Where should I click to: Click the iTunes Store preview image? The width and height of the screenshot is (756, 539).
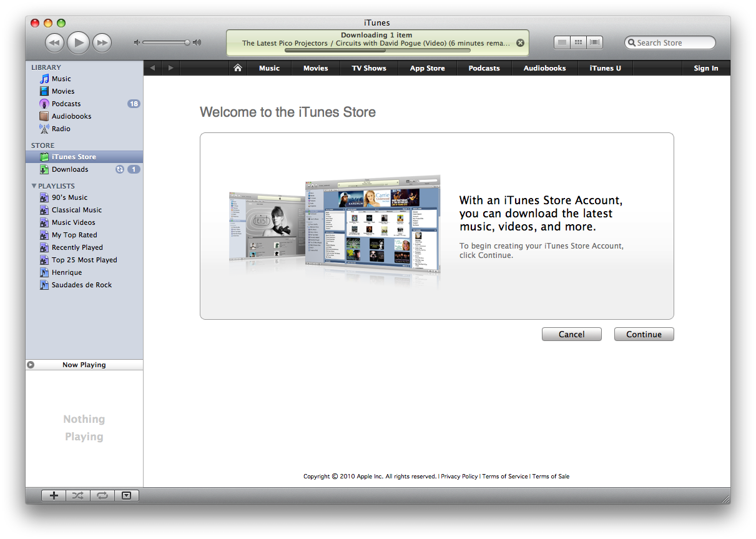(335, 230)
